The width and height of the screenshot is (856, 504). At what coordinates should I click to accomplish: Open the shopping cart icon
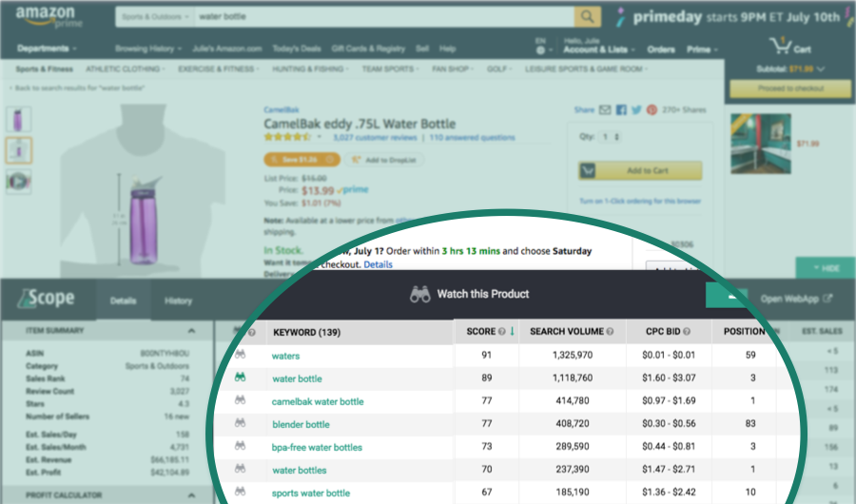point(781,46)
